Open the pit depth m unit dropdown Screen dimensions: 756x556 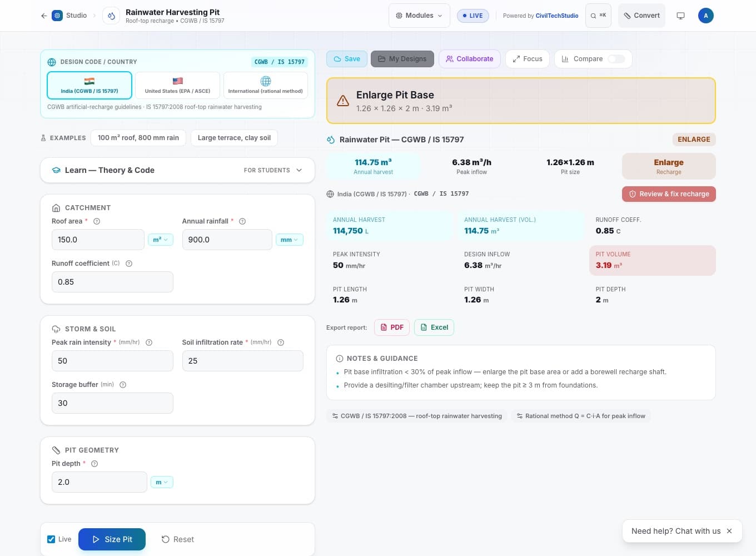162,482
